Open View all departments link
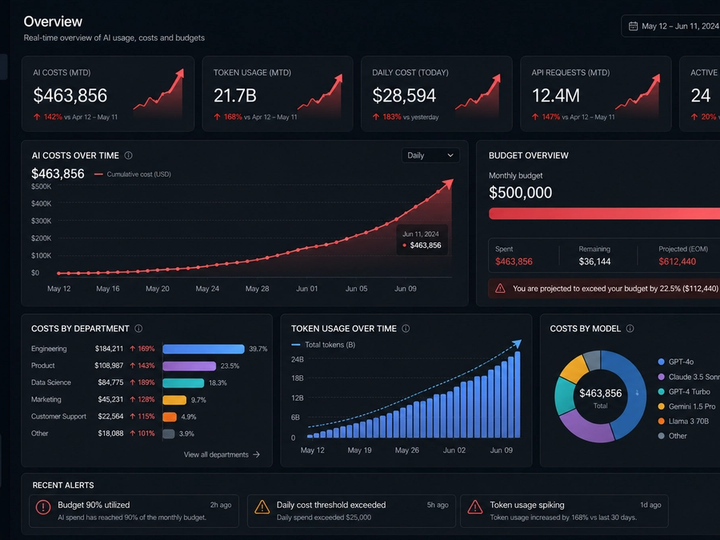720x540 pixels. tap(222, 455)
